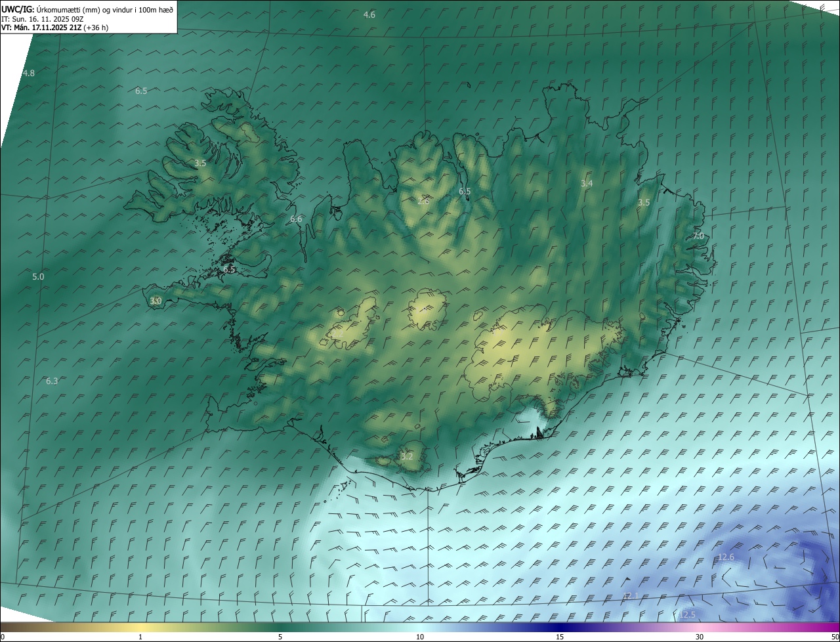Click the 4.8 value label
Viewport: 840px width, 642px height.
[29, 73]
